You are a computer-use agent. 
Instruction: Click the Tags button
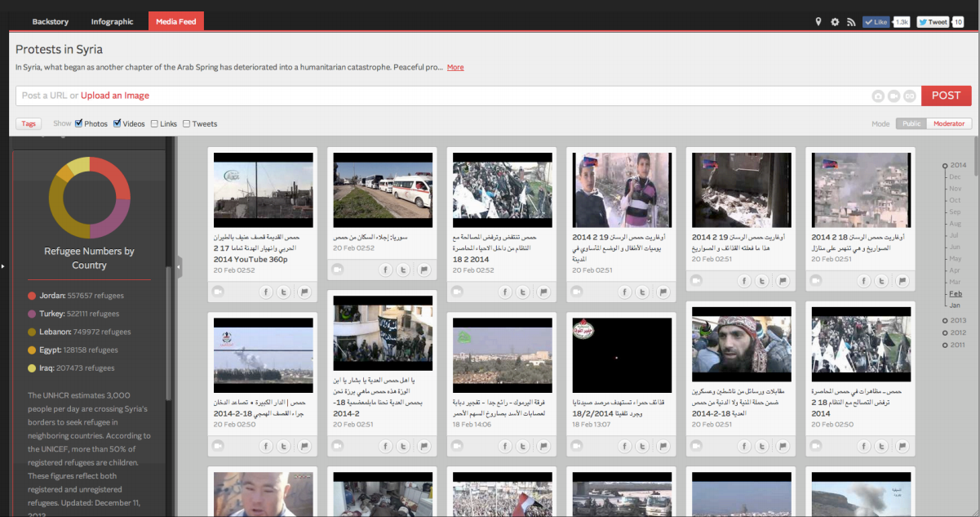pos(29,124)
